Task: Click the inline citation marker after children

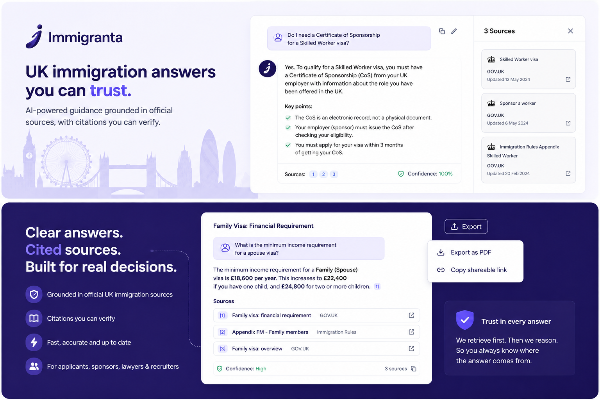Action: point(377,286)
